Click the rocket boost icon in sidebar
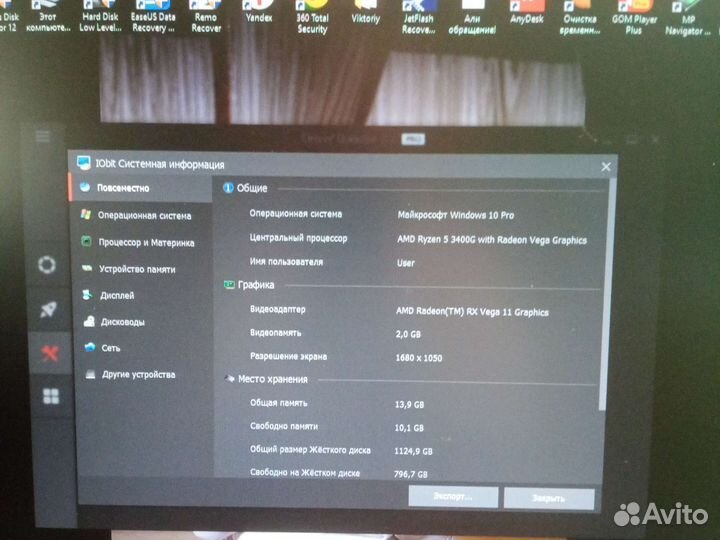 point(48,310)
